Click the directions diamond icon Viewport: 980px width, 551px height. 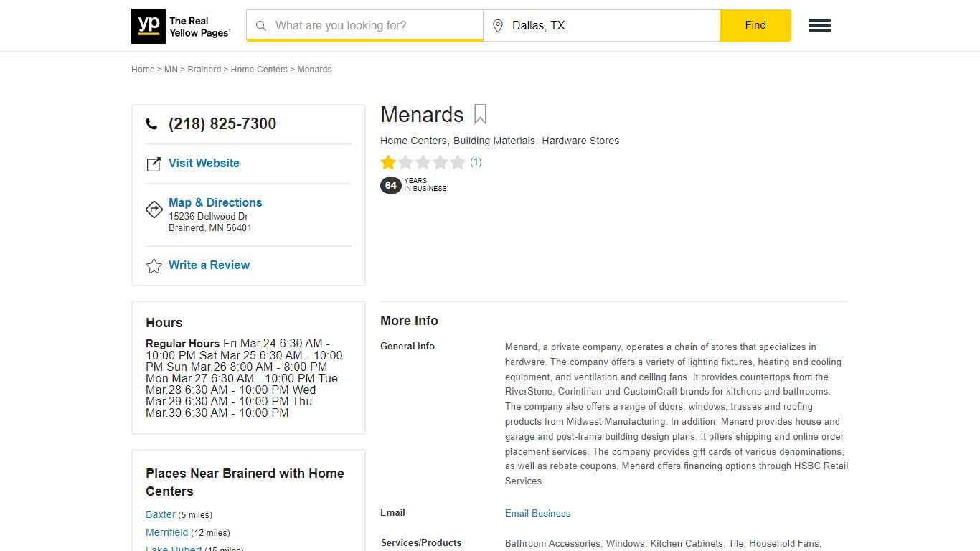[154, 209]
